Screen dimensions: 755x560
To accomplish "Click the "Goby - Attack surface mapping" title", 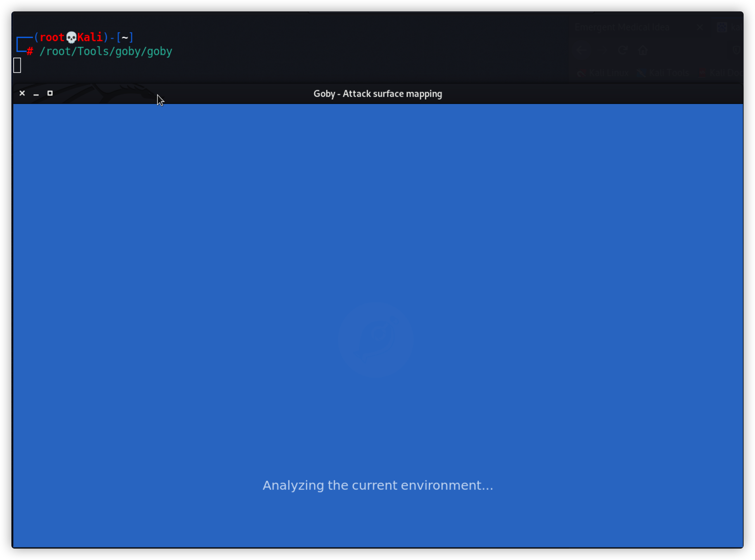I will 377,94.
